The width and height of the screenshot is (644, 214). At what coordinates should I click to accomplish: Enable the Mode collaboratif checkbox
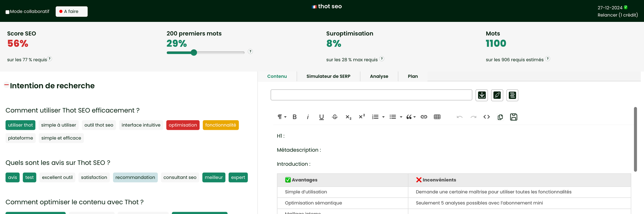pyautogui.click(x=7, y=12)
